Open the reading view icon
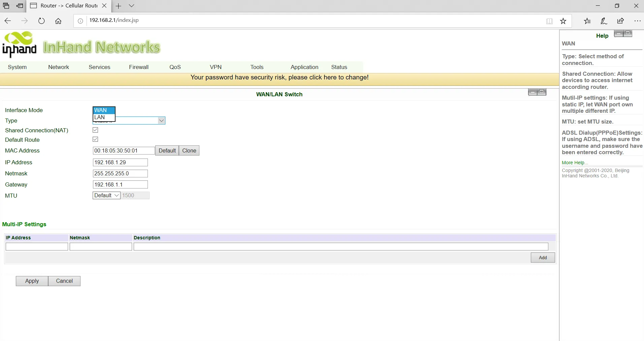 549,21
